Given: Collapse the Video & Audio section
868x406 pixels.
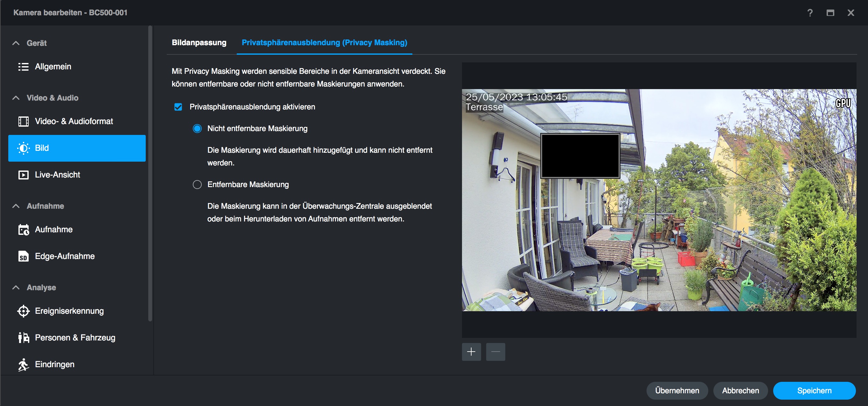Looking at the screenshot, I should 16,98.
